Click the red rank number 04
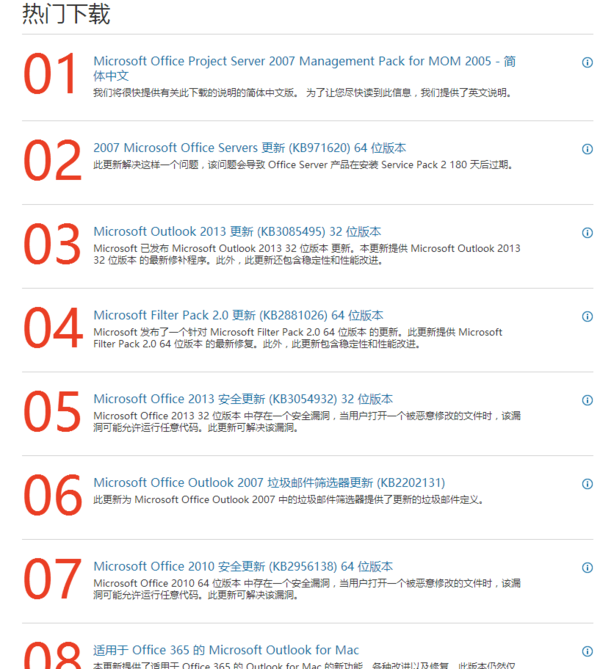This screenshot has height=669, width=600. [x=53, y=328]
